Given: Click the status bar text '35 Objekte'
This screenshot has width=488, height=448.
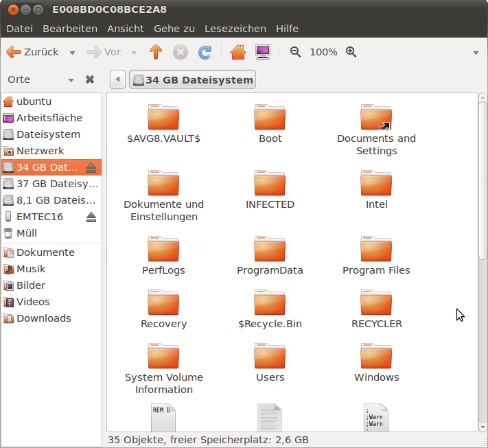Looking at the screenshot, I should (137, 440).
